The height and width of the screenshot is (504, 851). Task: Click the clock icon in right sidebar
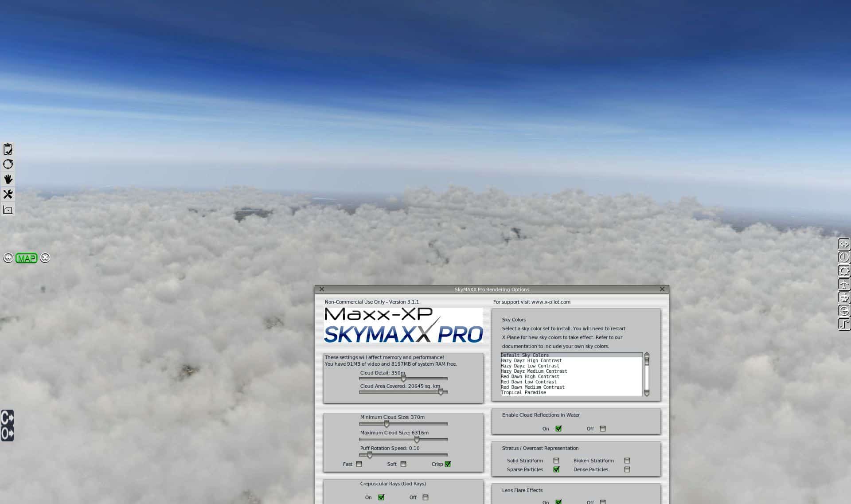[844, 257]
